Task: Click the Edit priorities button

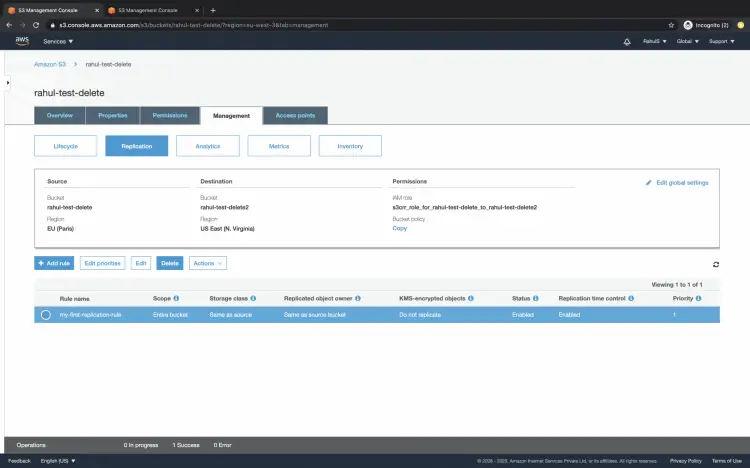Action: pyautogui.click(x=102, y=263)
